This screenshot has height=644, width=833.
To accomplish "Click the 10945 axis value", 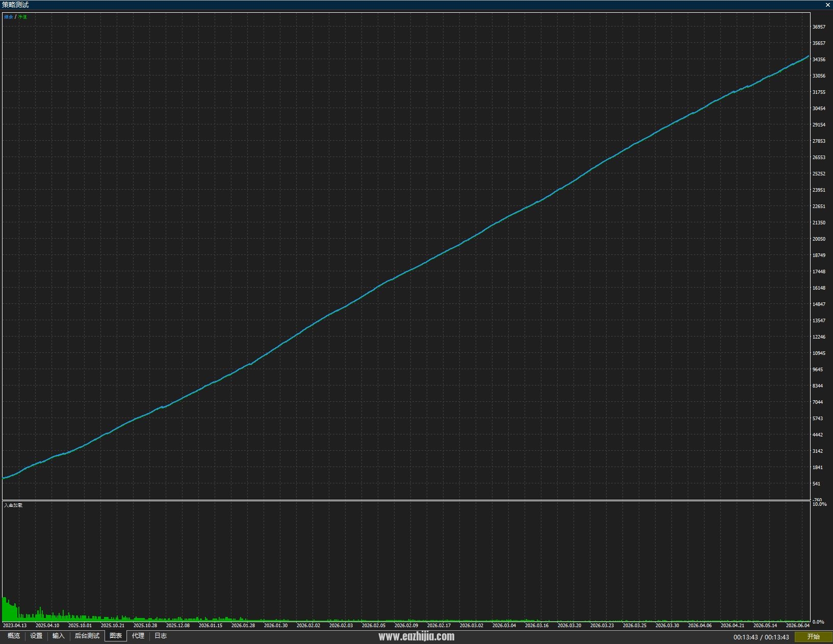I will click(819, 353).
